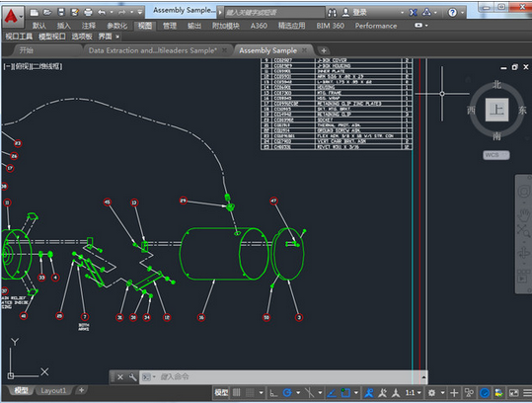Open the workspace gear dropdown arrow

click(443, 393)
